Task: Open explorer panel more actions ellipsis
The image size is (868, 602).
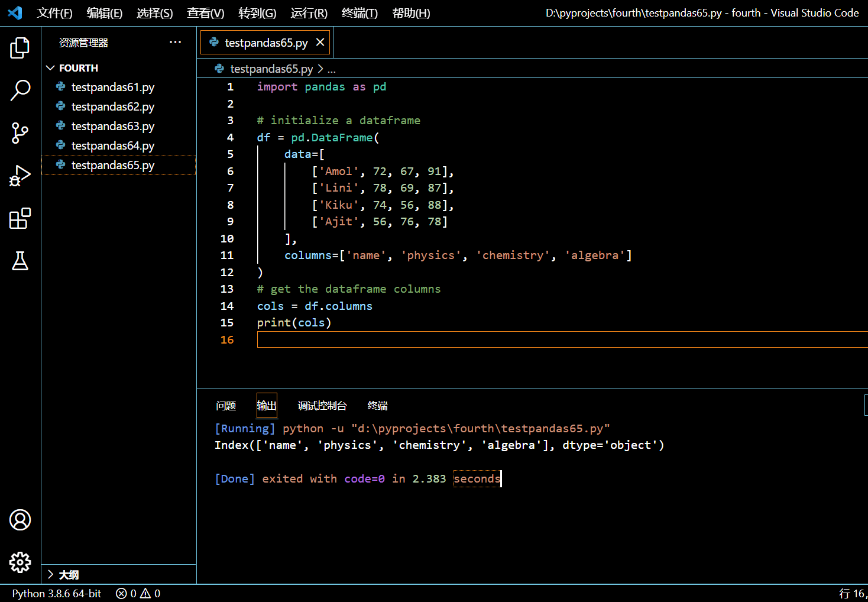Action: point(176,42)
